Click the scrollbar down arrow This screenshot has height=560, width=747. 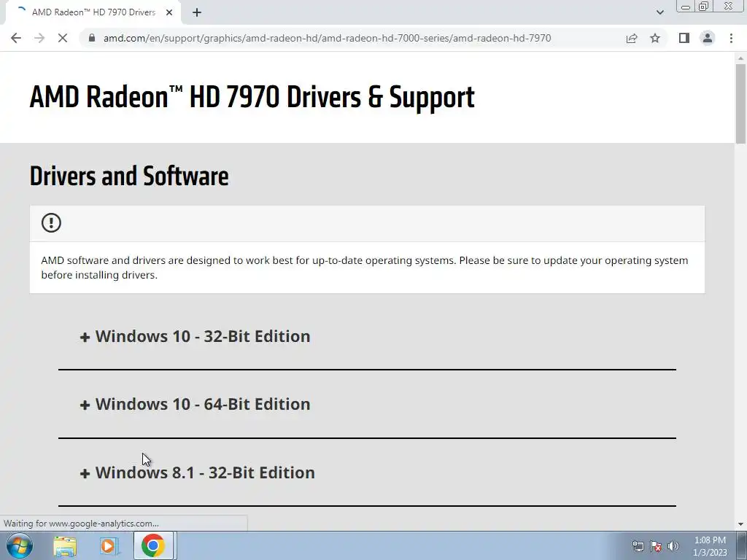click(x=740, y=524)
